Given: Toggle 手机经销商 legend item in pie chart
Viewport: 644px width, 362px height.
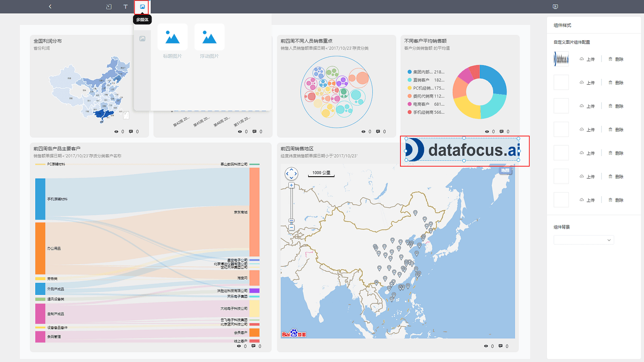Looking at the screenshot, I should (426, 112).
